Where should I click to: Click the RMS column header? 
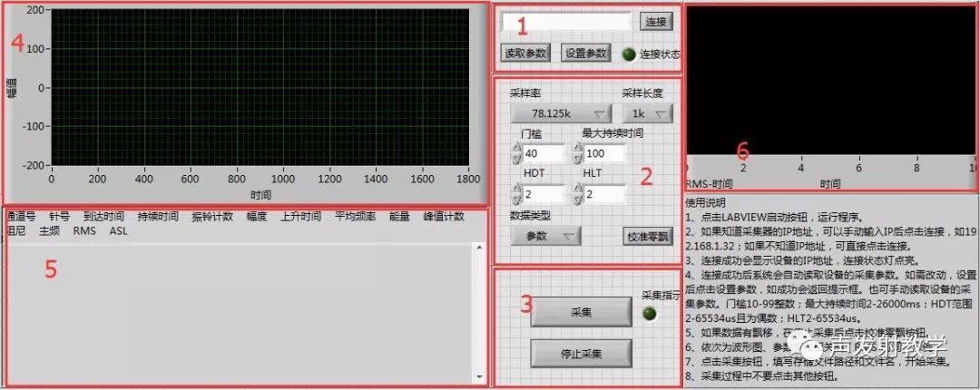[84, 230]
